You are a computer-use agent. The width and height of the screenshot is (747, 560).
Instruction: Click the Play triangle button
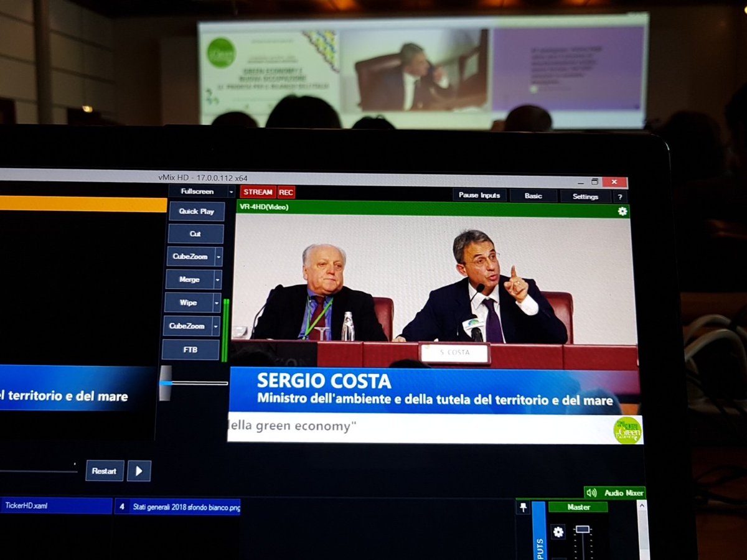[x=139, y=471]
